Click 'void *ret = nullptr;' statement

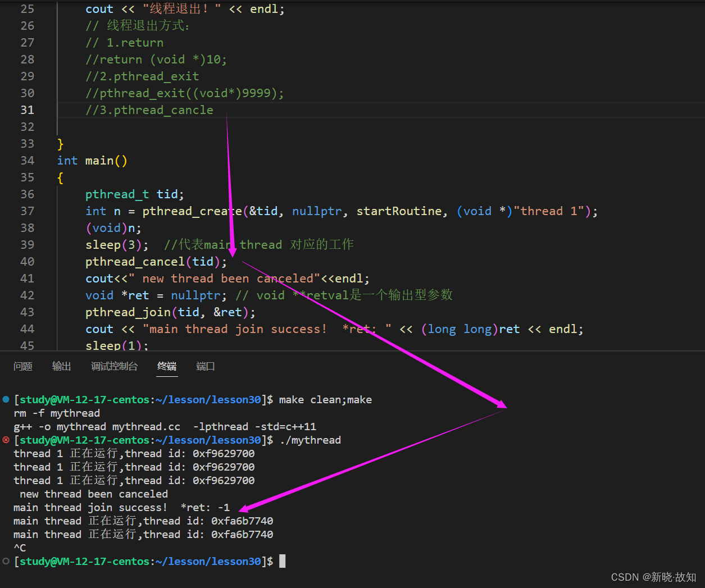(x=156, y=295)
